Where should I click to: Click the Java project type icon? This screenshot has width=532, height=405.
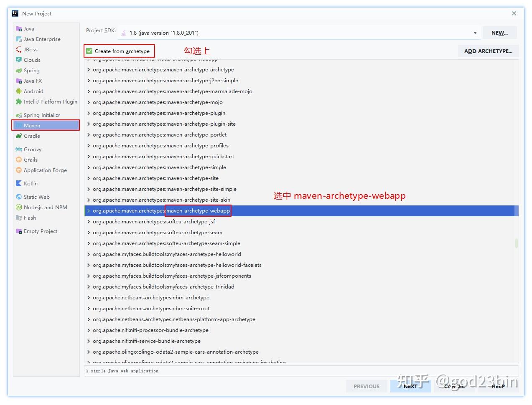[x=19, y=29]
